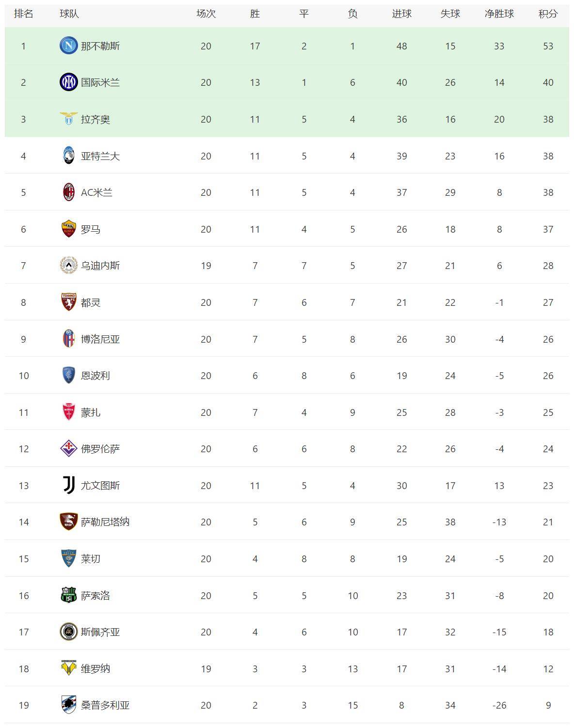Screen dimensions: 574x728
Task: Click the Juventus J logo
Action: [x=68, y=485]
